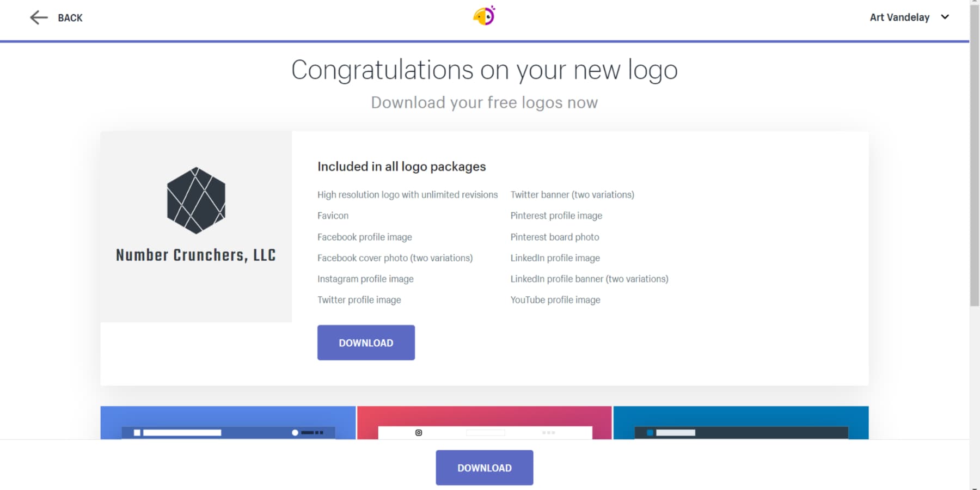
Task: Select the pink Instagram banner preview
Action: click(485, 414)
